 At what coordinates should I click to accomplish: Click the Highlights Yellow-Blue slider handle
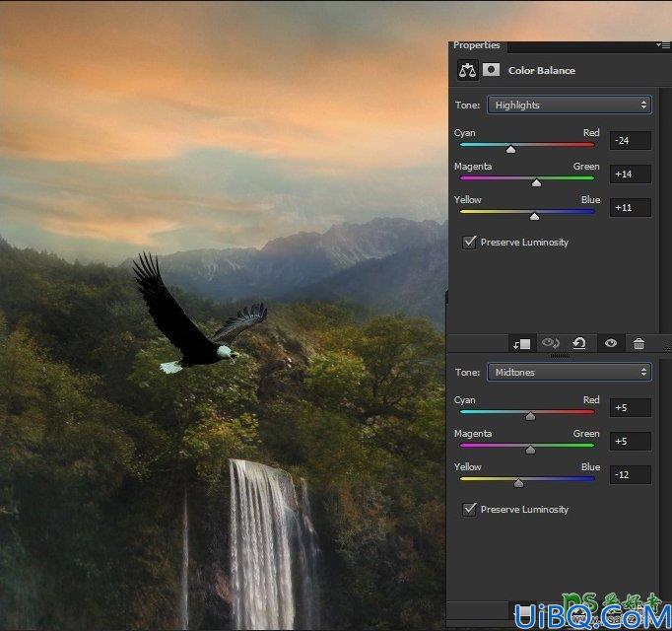[x=534, y=217]
